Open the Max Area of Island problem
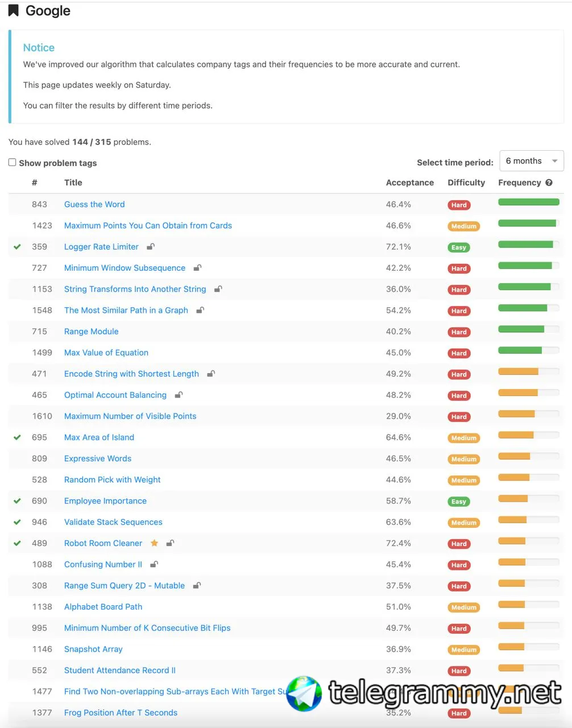Image resolution: width=572 pixels, height=728 pixels. coord(99,437)
